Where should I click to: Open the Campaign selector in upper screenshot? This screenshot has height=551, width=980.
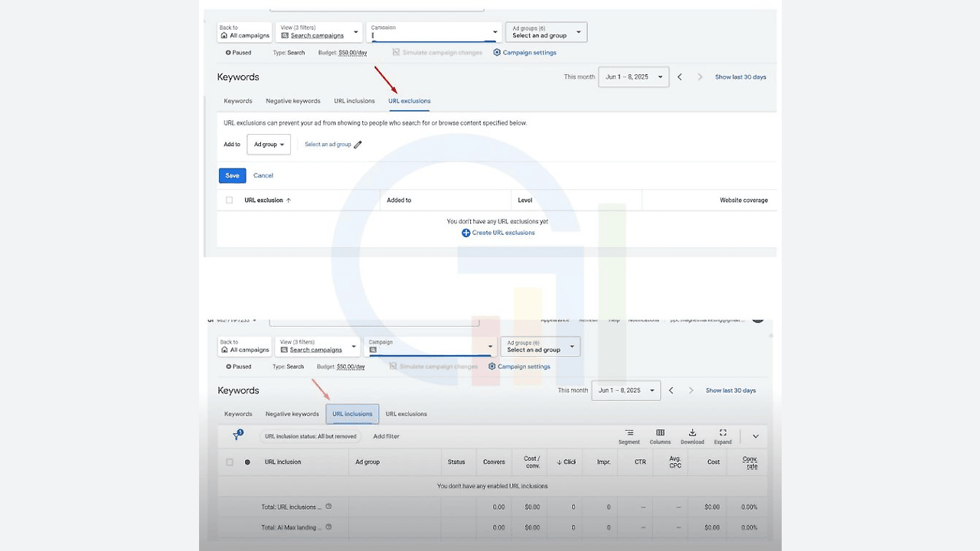point(434,32)
